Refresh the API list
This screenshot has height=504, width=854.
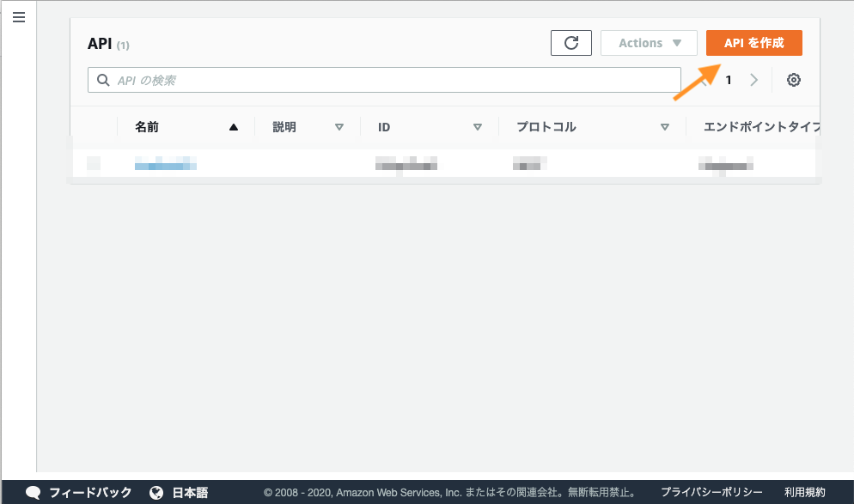point(570,43)
